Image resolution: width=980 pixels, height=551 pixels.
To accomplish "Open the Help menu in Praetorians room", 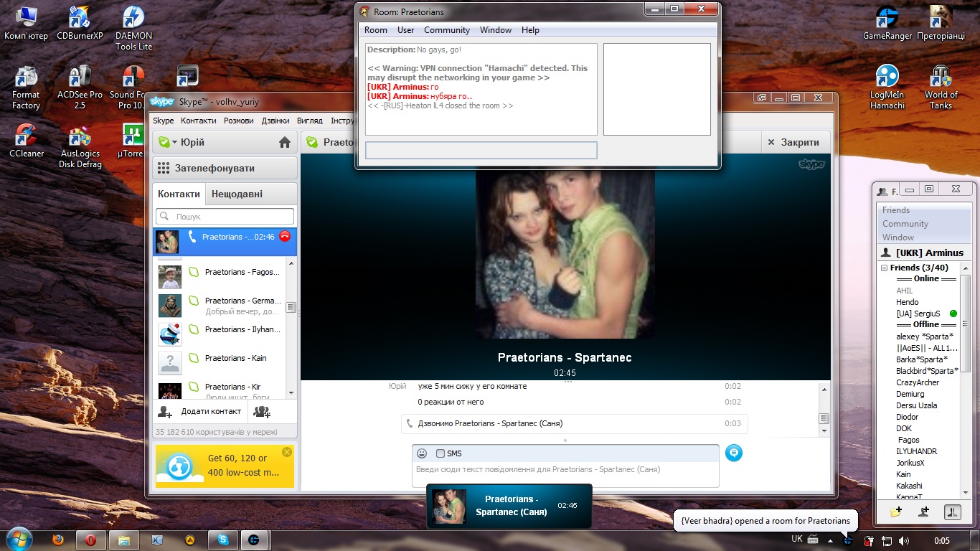I will point(530,30).
